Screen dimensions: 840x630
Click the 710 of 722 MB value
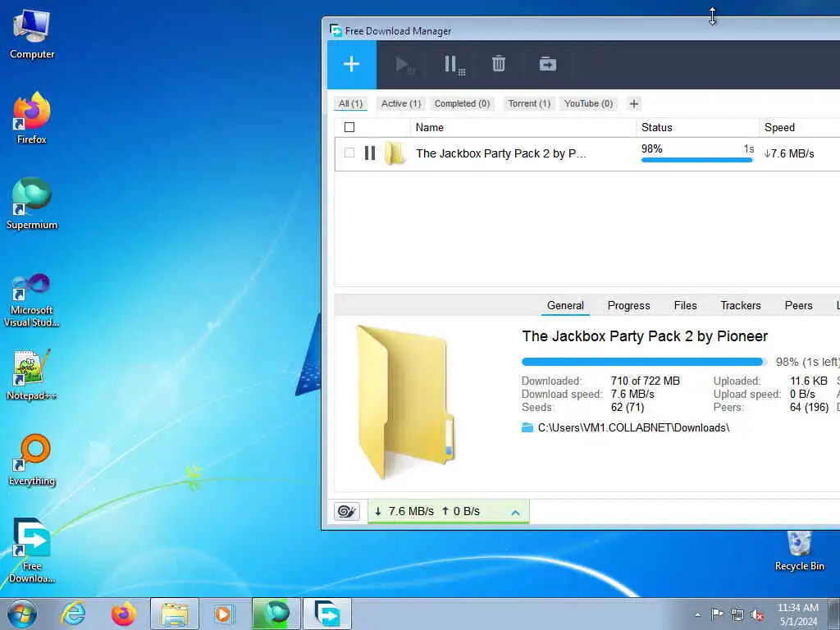click(x=645, y=381)
